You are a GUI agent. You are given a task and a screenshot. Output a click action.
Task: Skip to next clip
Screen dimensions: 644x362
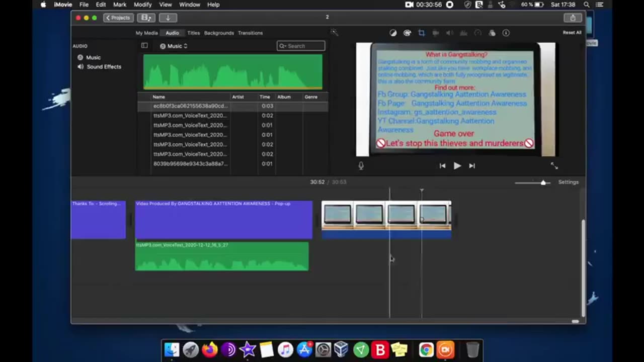coord(472,165)
